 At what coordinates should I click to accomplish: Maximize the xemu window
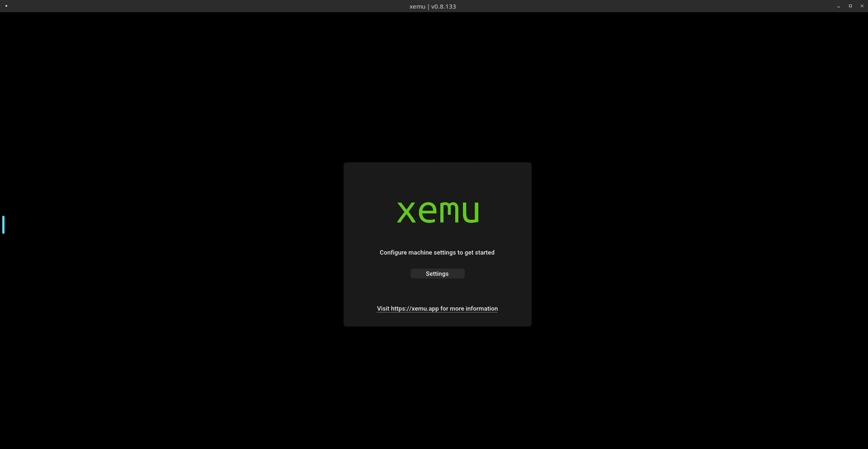tap(850, 6)
